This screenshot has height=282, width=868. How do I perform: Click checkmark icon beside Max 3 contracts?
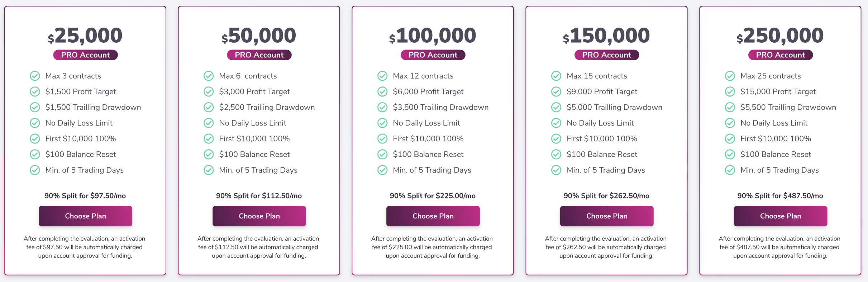click(x=35, y=76)
